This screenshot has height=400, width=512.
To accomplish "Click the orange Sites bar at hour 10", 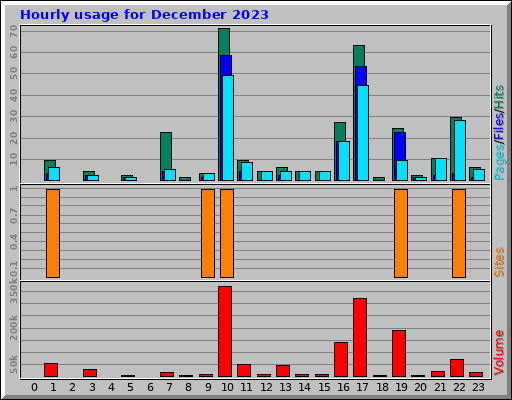I will (227, 233).
